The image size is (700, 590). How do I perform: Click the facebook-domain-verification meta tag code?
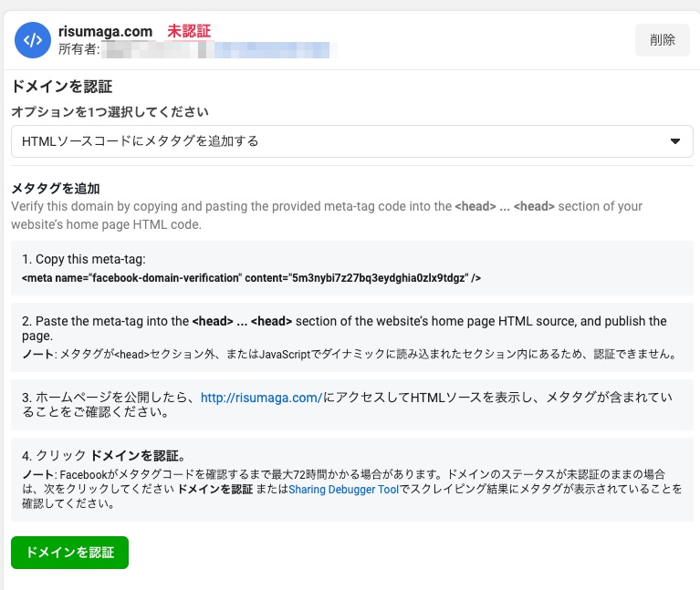(x=251, y=278)
